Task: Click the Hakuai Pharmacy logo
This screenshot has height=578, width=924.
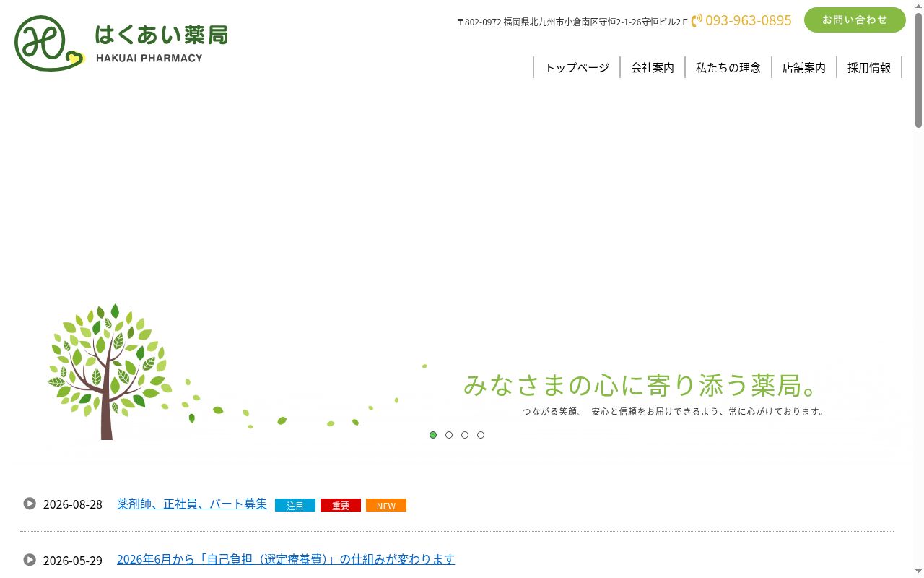Action: pyautogui.click(x=121, y=43)
